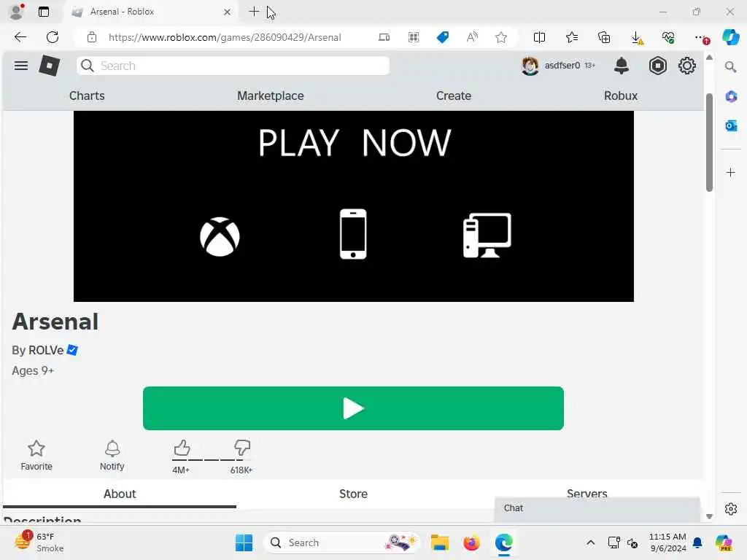
Task: Go back to previous page
Action: [20, 37]
